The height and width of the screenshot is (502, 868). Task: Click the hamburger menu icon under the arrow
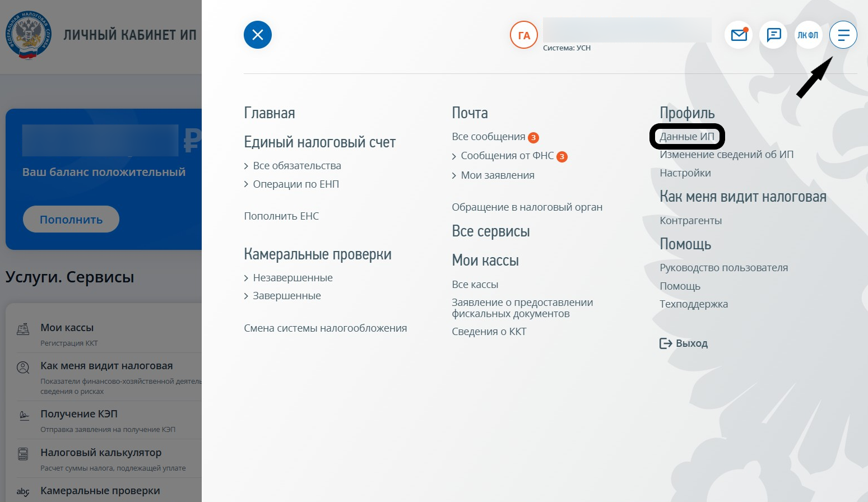click(843, 35)
